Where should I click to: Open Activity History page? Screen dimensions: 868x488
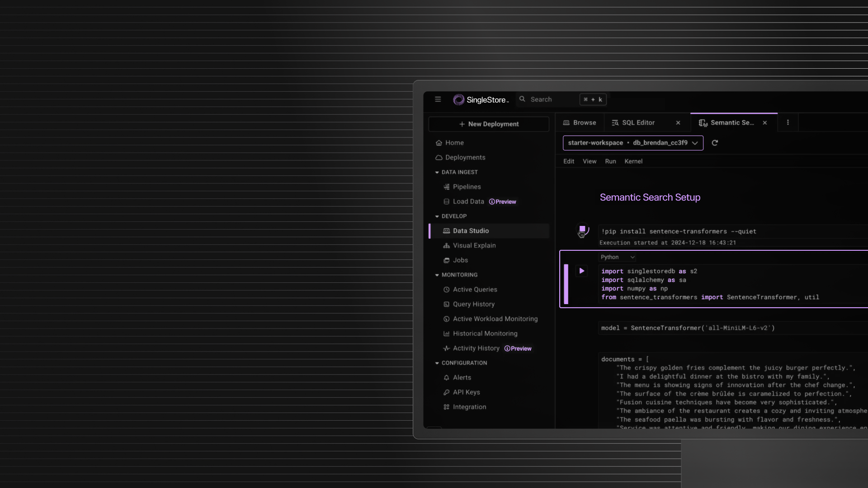[476, 348]
